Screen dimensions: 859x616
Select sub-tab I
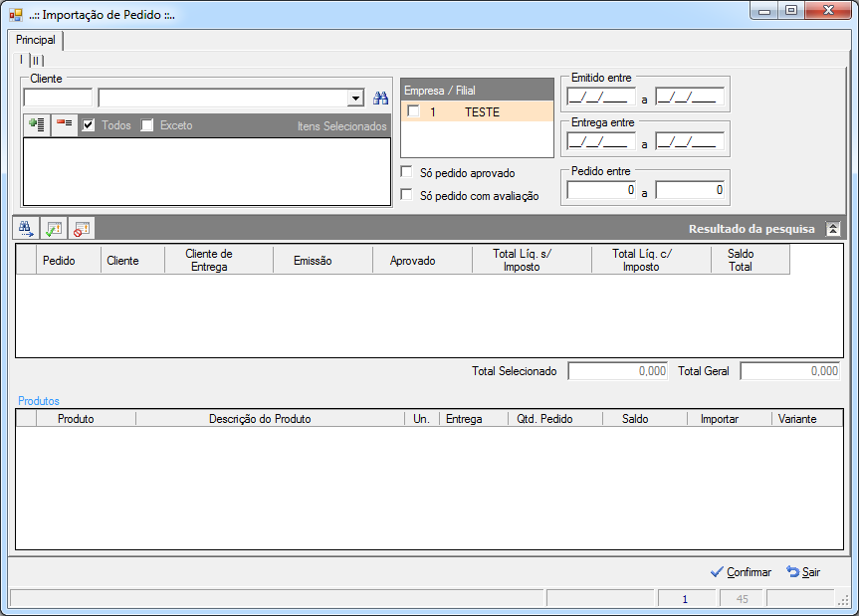coord(21,59)
